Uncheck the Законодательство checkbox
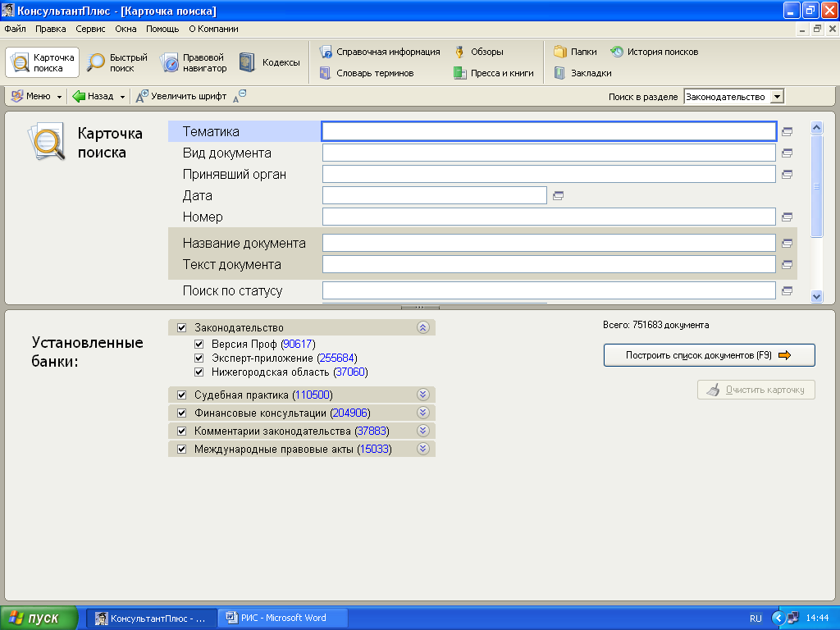 tap(181, 328)
